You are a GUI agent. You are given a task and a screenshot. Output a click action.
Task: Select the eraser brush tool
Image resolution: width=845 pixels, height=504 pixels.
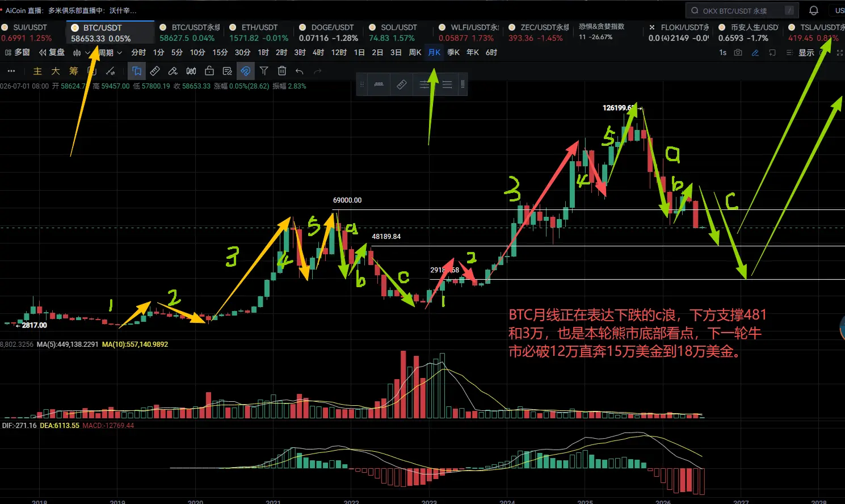173,71
